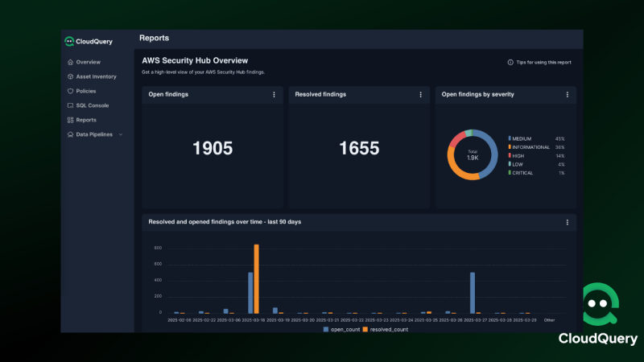Click the Other x-axis label

(x=549, y=320)
